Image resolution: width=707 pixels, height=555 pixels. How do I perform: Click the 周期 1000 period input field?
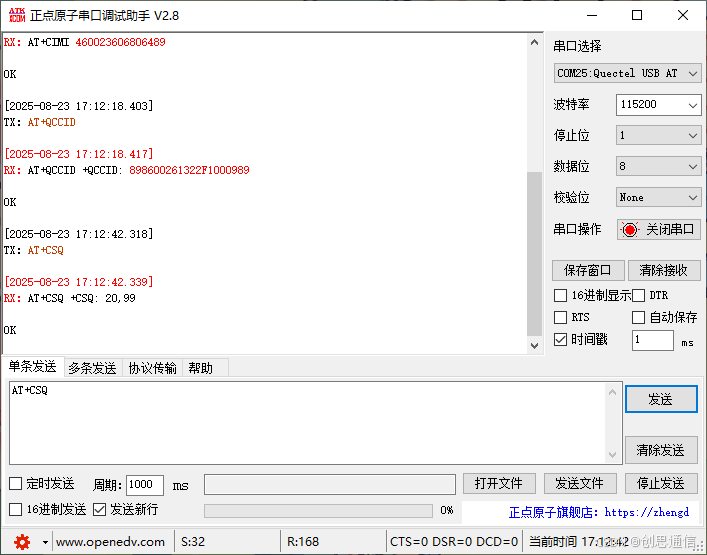145,485
